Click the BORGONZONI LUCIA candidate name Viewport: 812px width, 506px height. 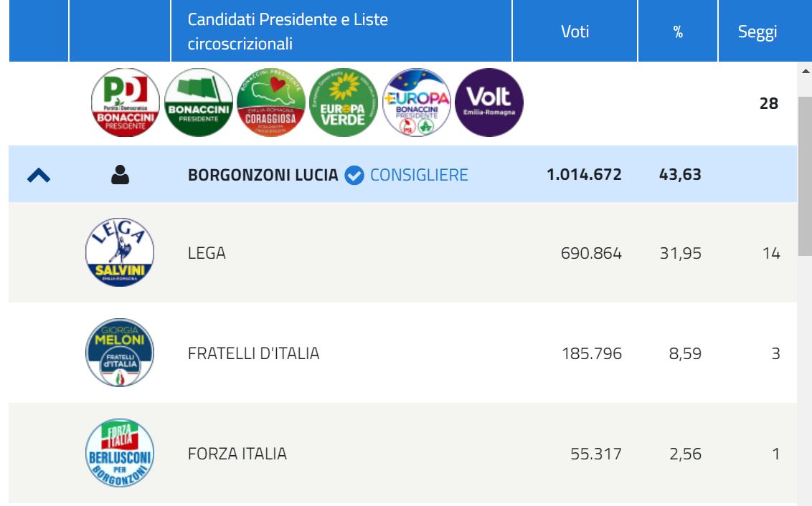pyautogui.click(x=263, y=175)
